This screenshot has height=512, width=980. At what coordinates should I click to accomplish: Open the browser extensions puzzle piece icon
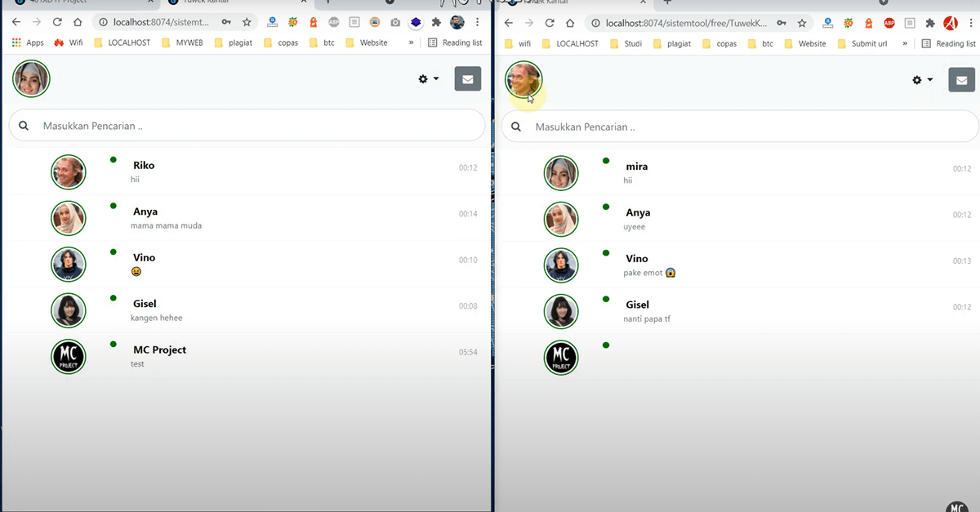[x=435, y=23]
